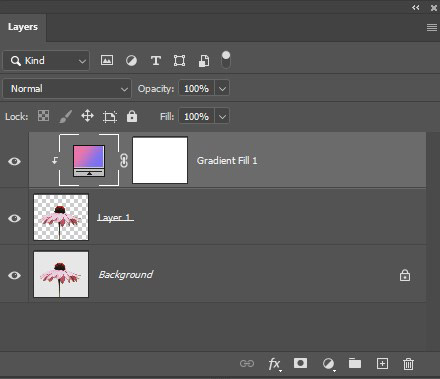This screenshot has height=379, width=440.
Task: Filter for smart objects icon
Action: tap(204, 61)
